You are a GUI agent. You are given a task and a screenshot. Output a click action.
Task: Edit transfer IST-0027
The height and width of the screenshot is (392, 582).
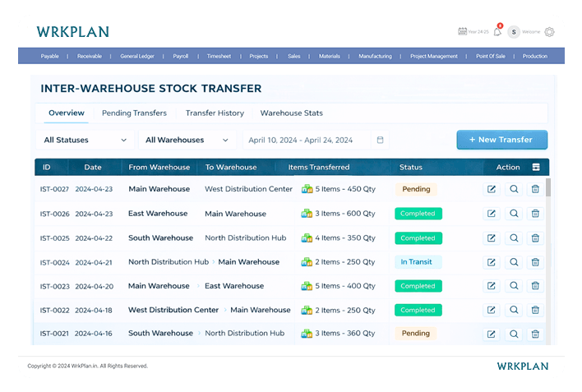[491, 189]
